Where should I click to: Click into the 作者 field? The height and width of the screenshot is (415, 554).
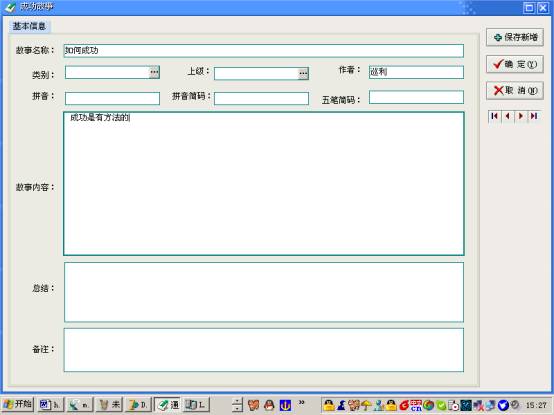point(416,72)
